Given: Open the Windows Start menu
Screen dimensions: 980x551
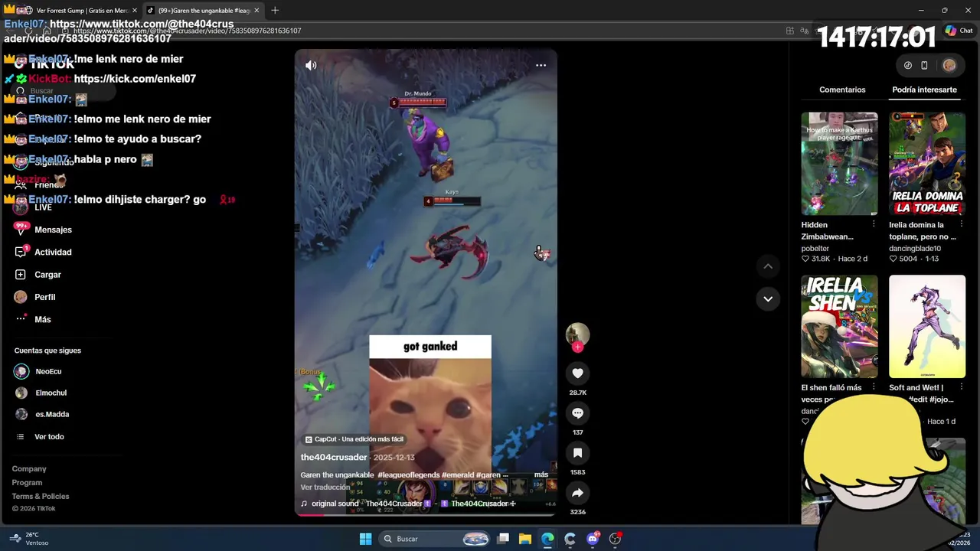Looking at the screenshot, I should (365, 539).
